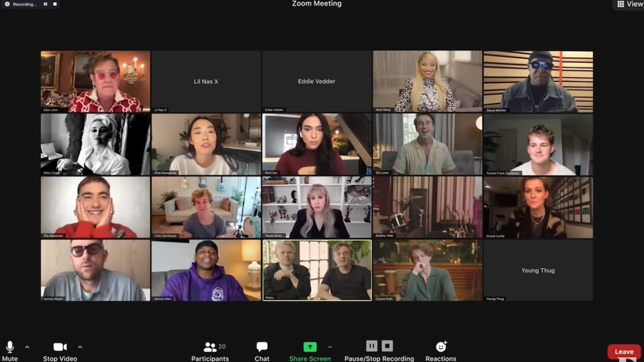
Task: Select the Young Thug participant tile
Action: point(538,270)
